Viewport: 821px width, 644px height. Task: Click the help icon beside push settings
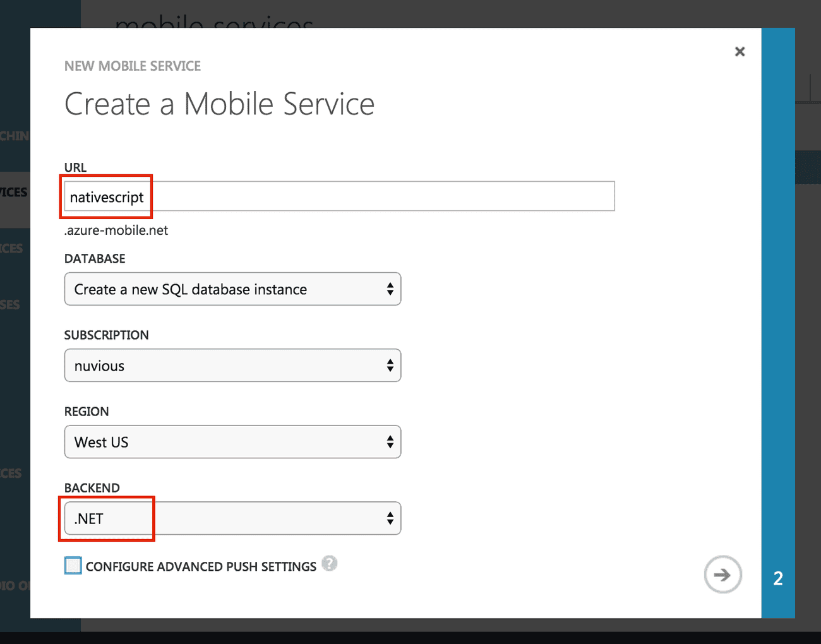(x=330, y=563)
